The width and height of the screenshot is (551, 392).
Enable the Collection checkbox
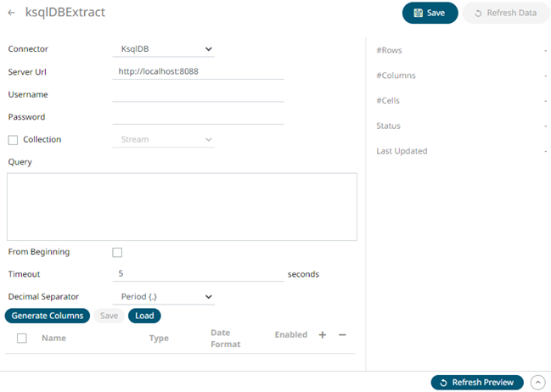click(13, 140)
